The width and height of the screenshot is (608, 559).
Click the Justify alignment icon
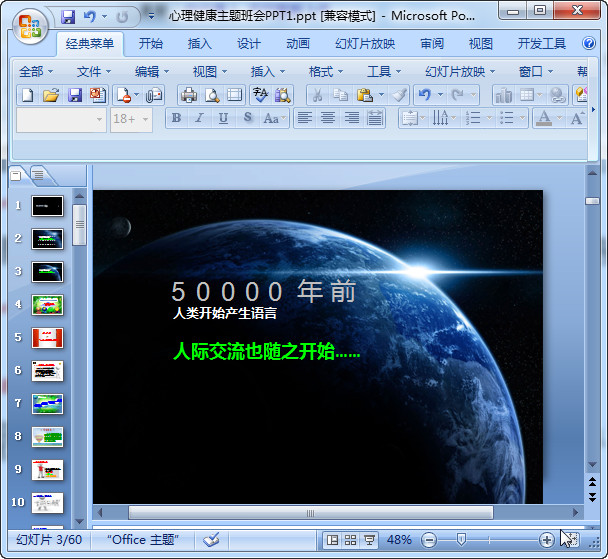pos(375,118)
